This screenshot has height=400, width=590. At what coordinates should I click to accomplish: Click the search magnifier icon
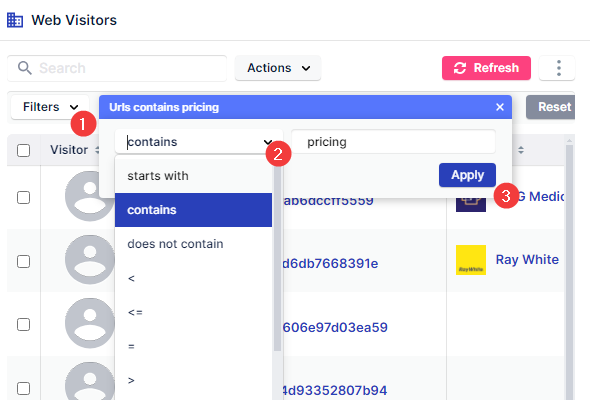point(24,68)
